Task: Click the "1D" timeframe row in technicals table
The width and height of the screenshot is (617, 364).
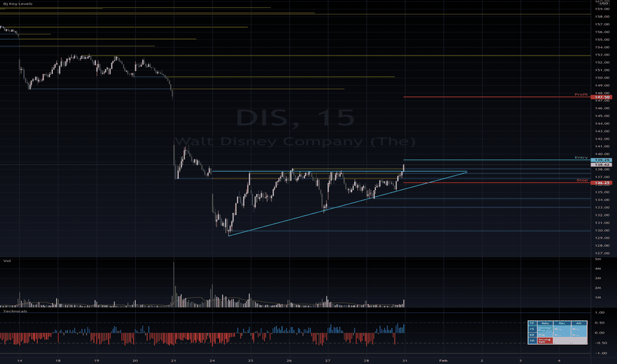Action: click(532, 340)
